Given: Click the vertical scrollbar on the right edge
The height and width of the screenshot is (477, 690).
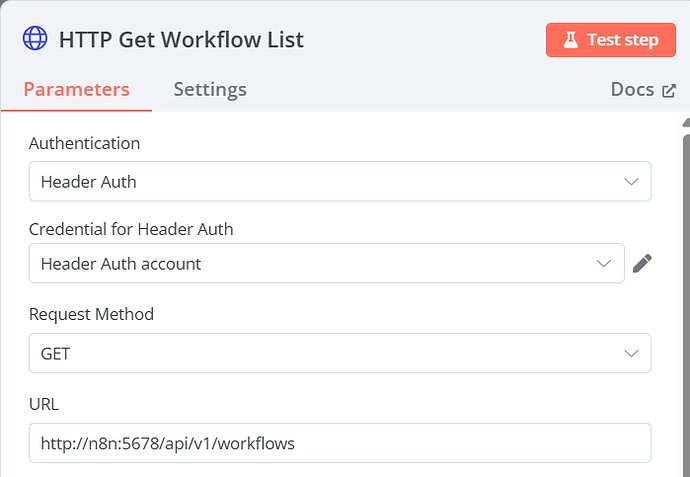Looking at the screenshot, I should (685, 300).
